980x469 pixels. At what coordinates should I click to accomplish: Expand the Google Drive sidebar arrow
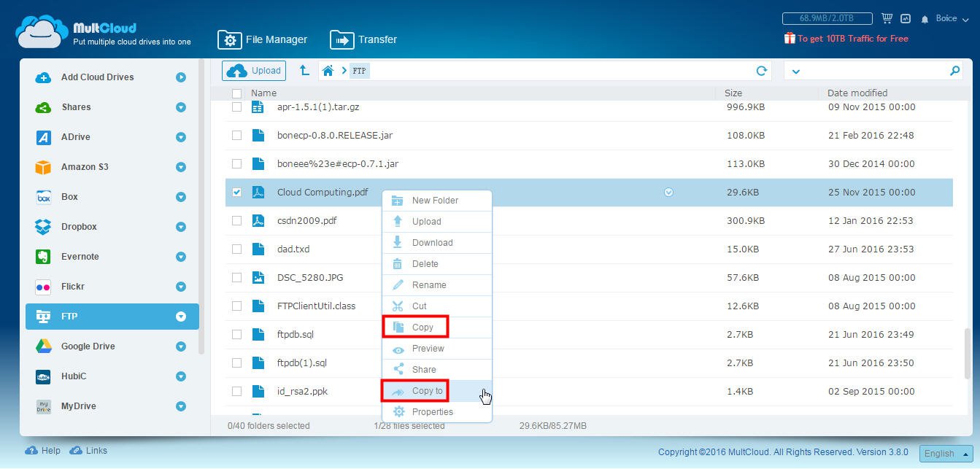pyautogui.click(x=181, y=346)
